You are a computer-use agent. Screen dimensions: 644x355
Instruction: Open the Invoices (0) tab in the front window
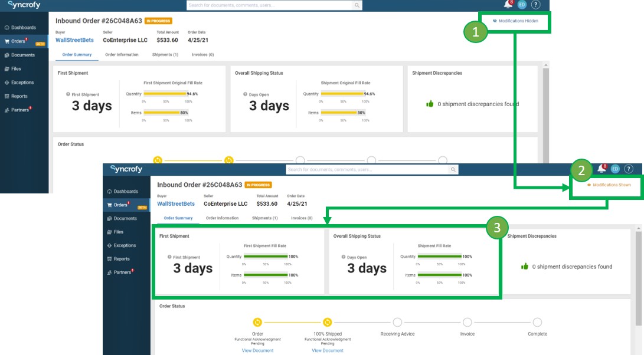tap(302, 218)
